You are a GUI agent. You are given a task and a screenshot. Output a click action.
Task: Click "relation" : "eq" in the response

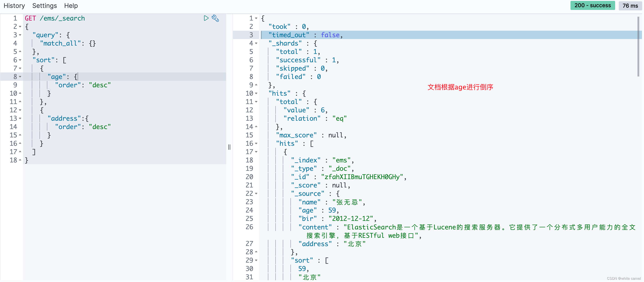click(315, 118)
